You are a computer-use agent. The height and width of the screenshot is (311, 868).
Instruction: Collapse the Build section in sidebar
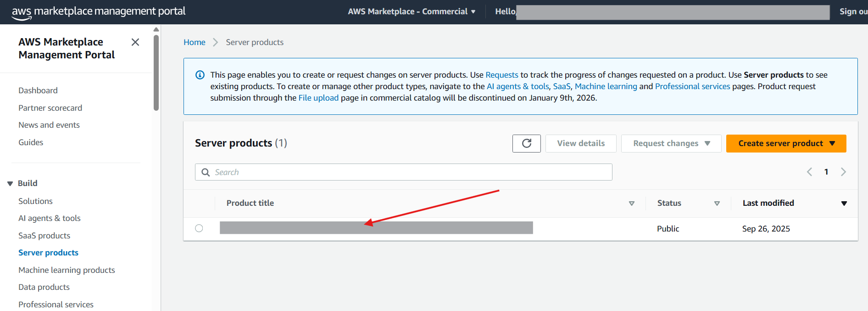click(10, 184)
